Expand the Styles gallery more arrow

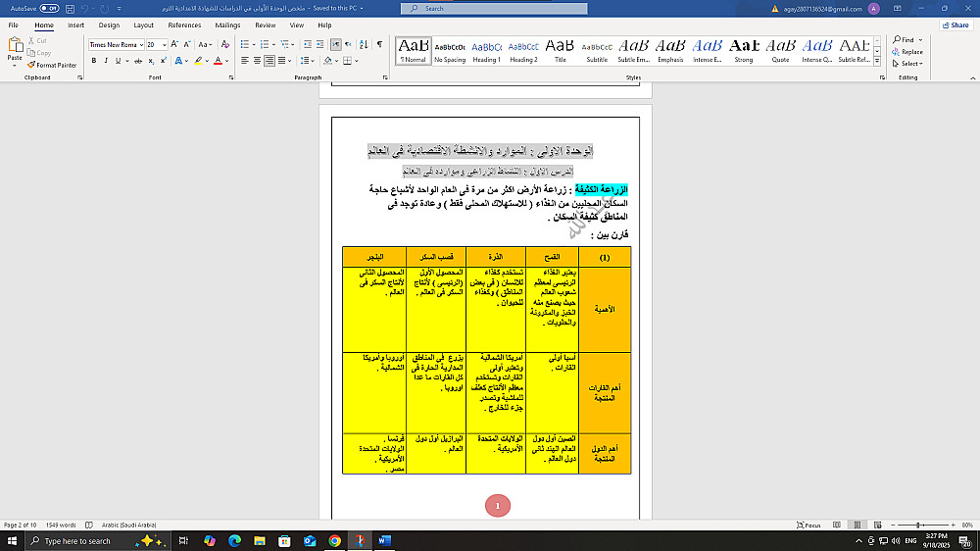(x=877, y=62)
